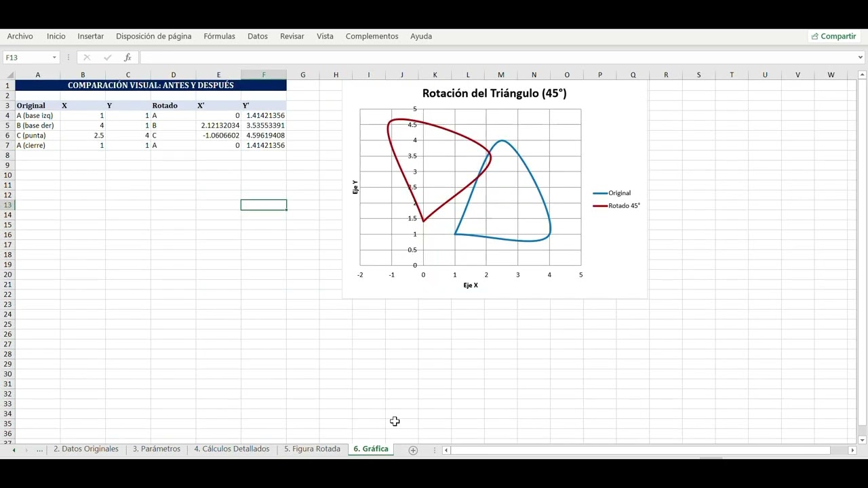Open the Insertar ribbon tab
The image size is (868, 488).
(91, 36)
